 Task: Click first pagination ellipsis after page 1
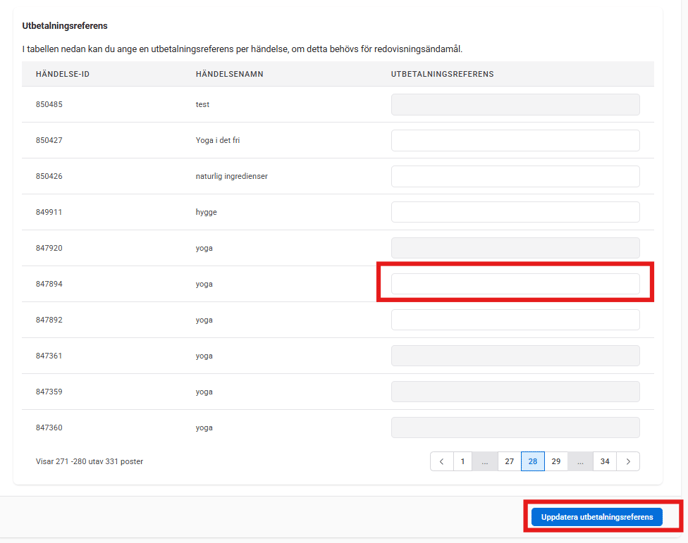pyautogui.click(x=485, y=461)
